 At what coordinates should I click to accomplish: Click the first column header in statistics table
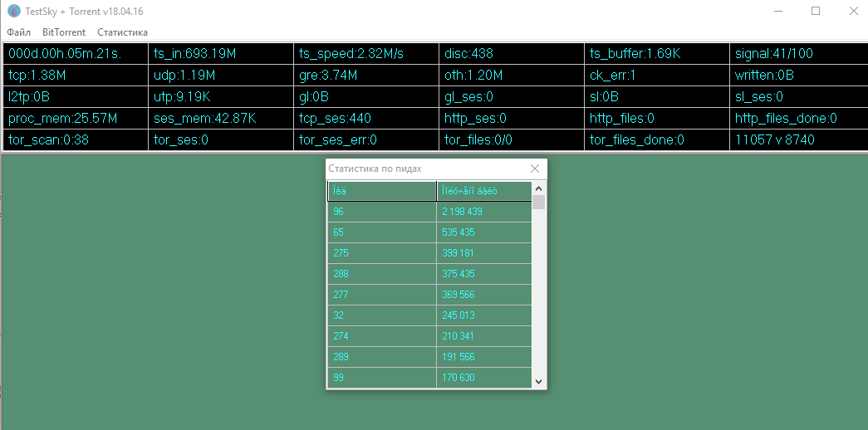pos(381,192)
